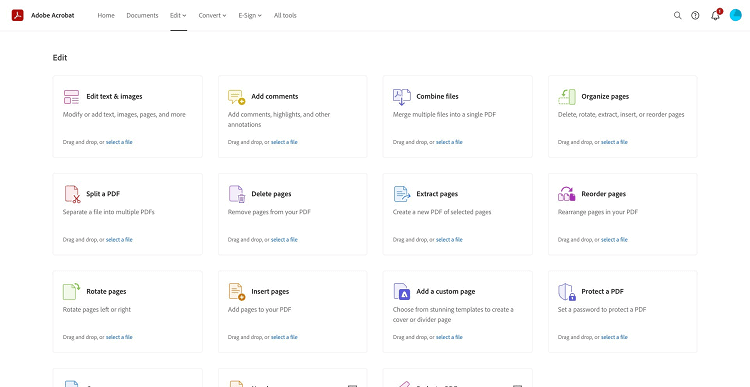Click the Adobe Acrobat logo icon
The width and height of the screenshot is (750, 387).
click(18, 15)
